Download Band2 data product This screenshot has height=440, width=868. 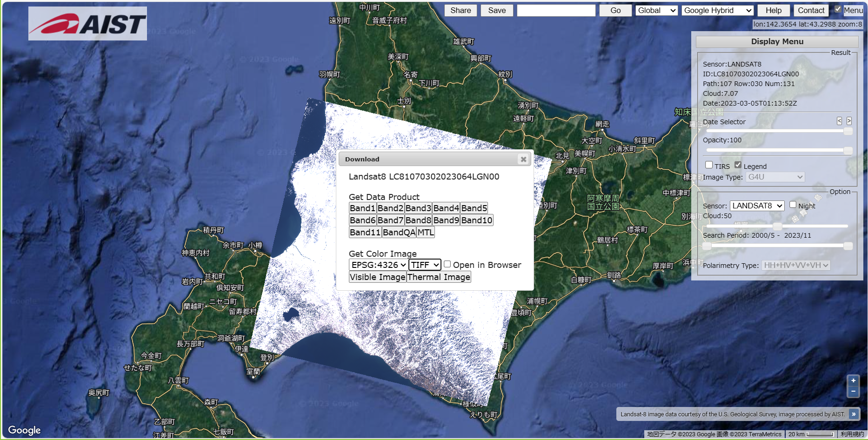coord(391,208)
